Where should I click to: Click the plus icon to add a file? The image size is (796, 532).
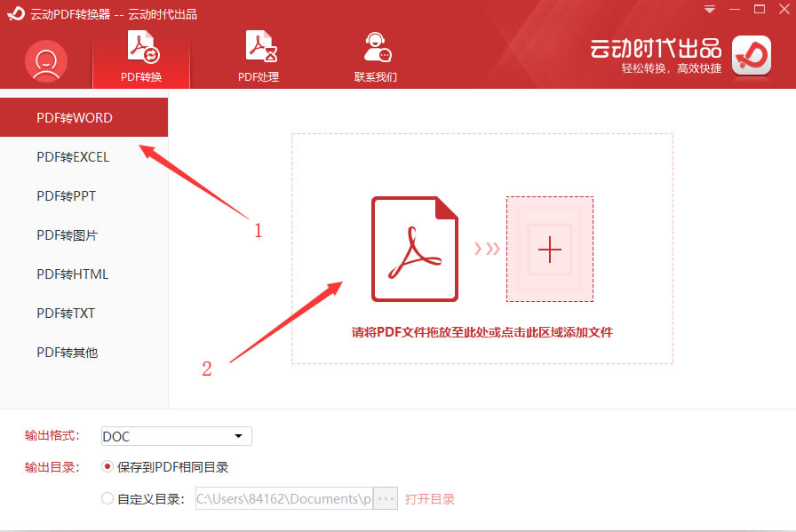(x=550, y=250)
